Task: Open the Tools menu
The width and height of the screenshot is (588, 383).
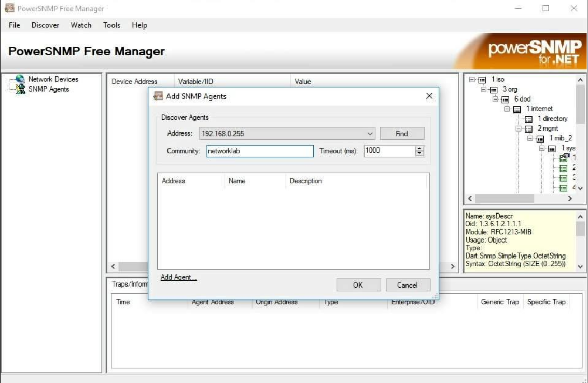Action: 112,25
